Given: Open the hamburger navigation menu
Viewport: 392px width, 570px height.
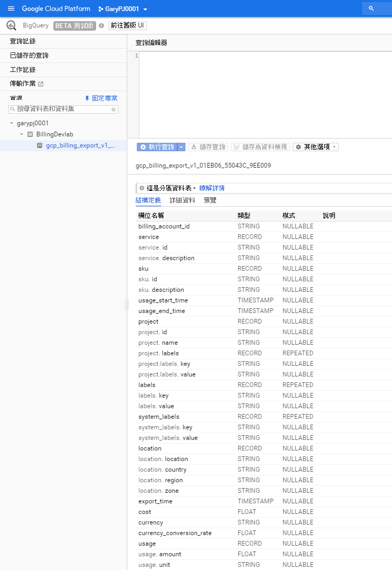Looking at the screenshot, I should (x=11, y=8).
